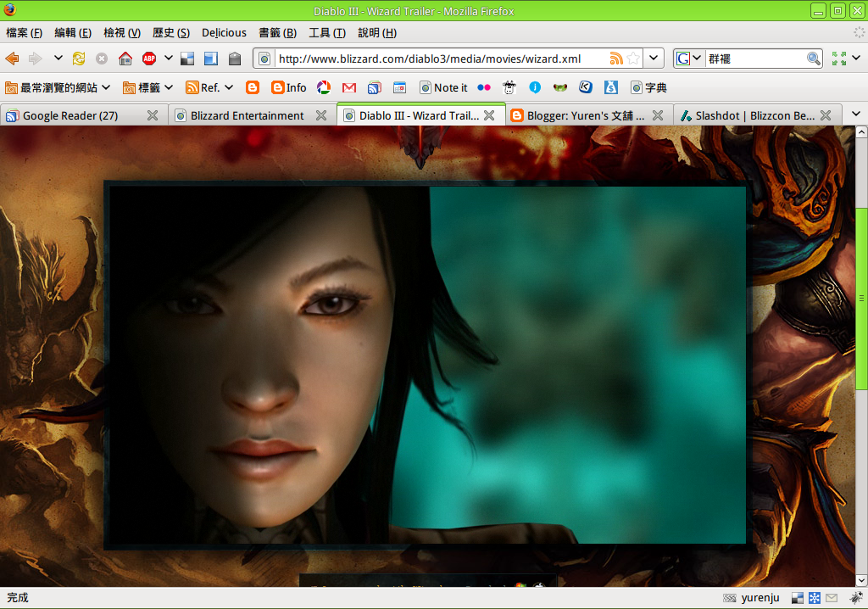Viewport: 868px width, 609px height.
Task: Click the search box text field
Action: pos(755,59)
